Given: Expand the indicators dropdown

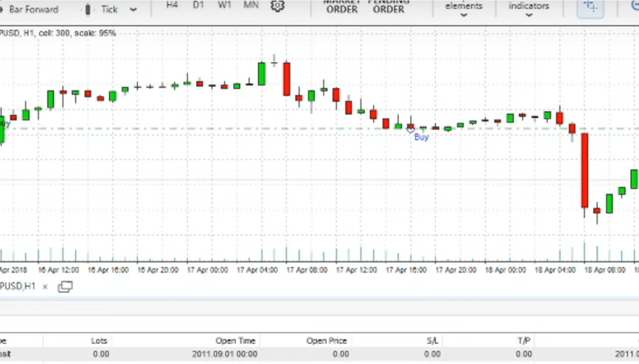Looking at the screenshot, I should [x=529, y=9].
